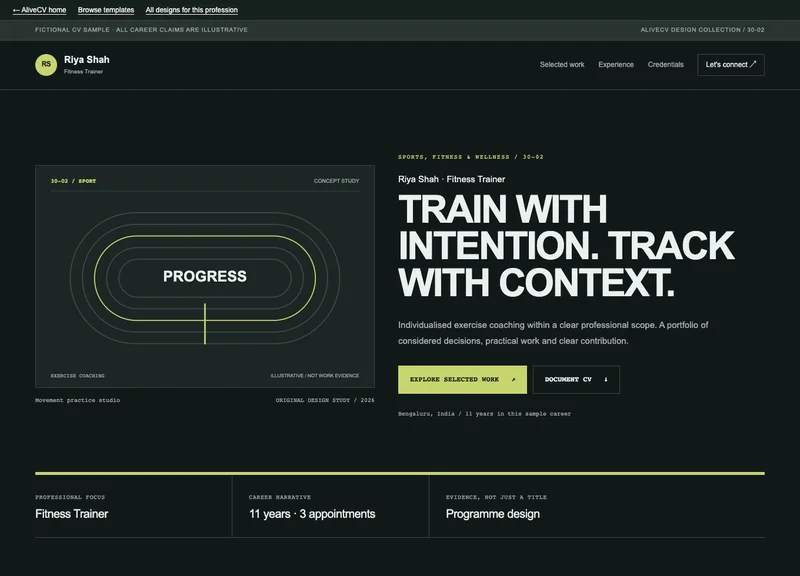Viewport: 800px width, 576px height.
Task: Click Explore Selected Work button
Action: point(462,380)
